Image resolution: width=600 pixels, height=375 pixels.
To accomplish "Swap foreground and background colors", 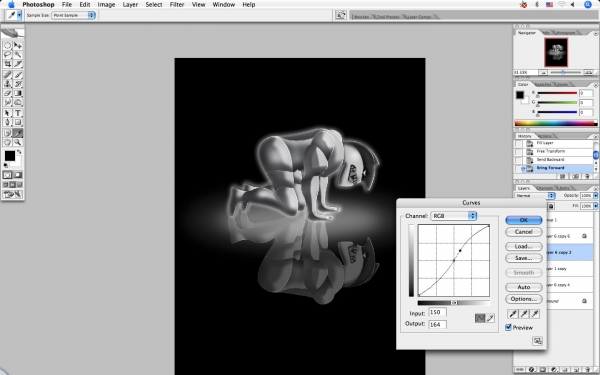I will (x=19, y=152).
